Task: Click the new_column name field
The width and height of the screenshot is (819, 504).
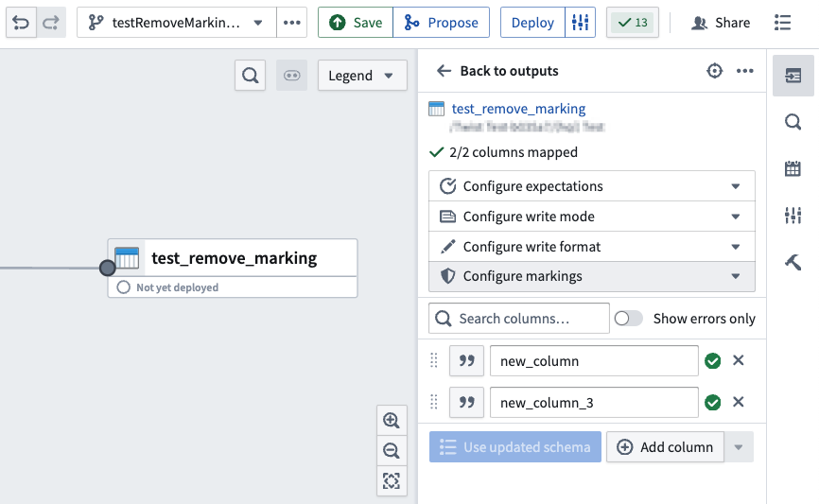Action: pyautogui.click(x=594, y=360)
